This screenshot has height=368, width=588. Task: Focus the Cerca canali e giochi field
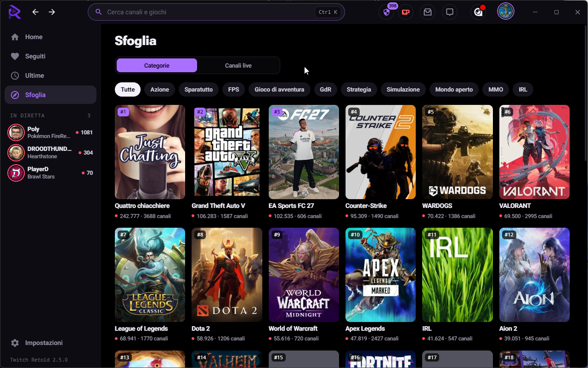tap(216, 12)
